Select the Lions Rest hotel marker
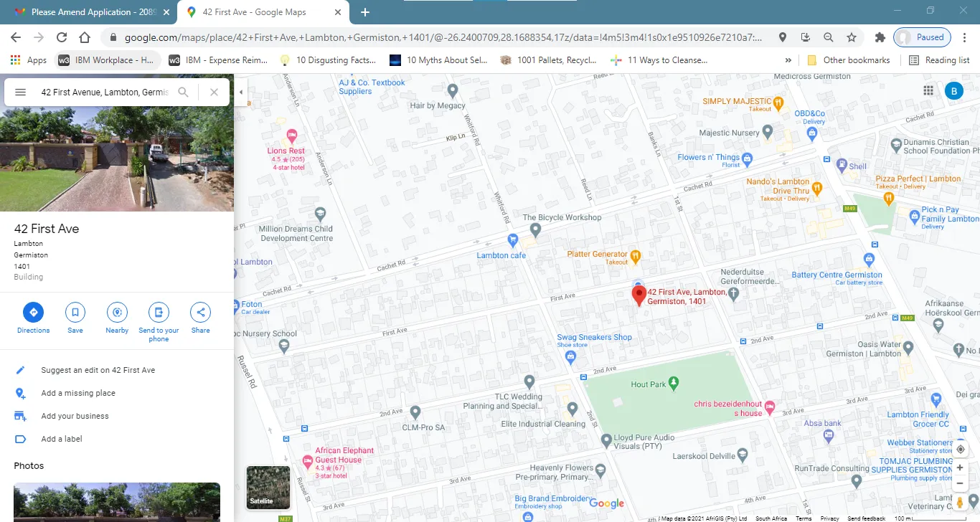This screenshot has height=522, width=980. (x=292, y=135)
